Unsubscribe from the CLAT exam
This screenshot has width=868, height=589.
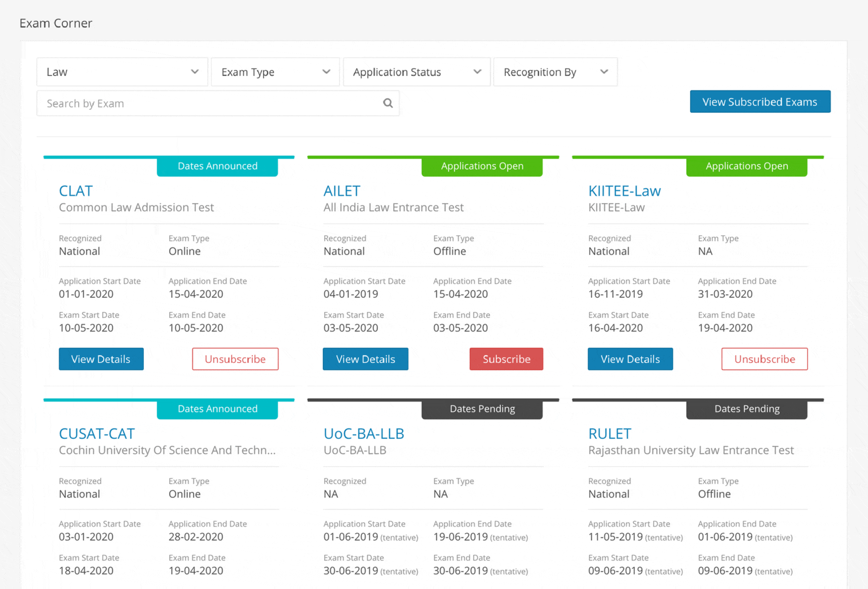point(235,359)
